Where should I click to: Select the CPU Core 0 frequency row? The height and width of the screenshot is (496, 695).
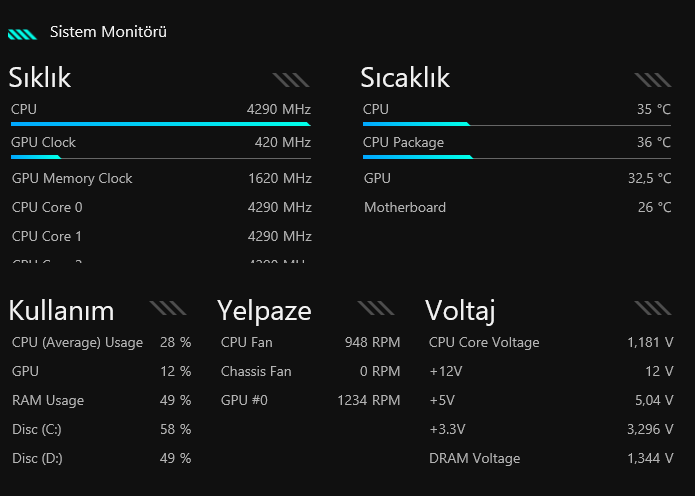coord(161,208)
